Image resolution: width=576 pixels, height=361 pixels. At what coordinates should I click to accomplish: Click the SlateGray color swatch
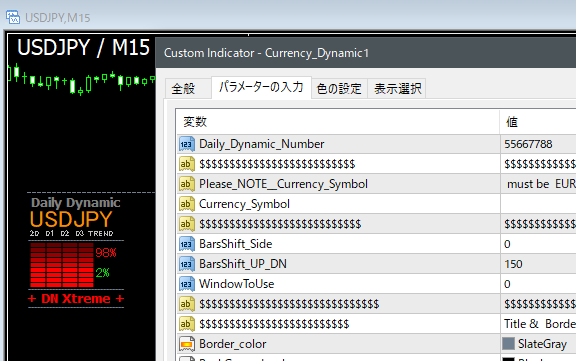(x=508, y=344)
